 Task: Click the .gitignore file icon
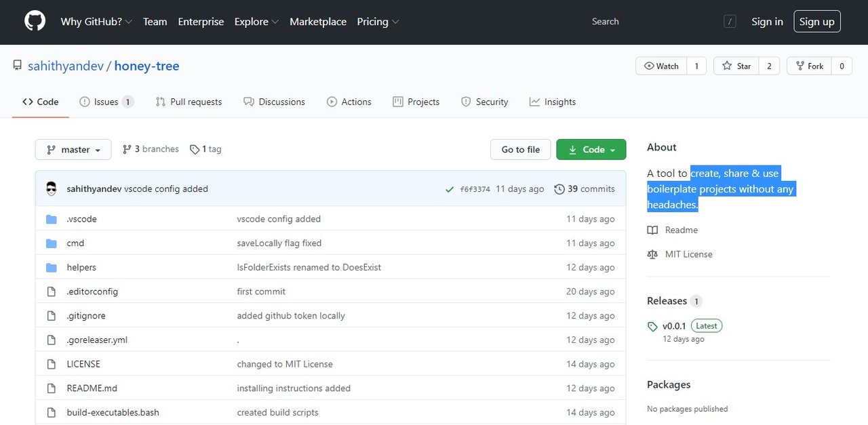(x=51, y=316)
